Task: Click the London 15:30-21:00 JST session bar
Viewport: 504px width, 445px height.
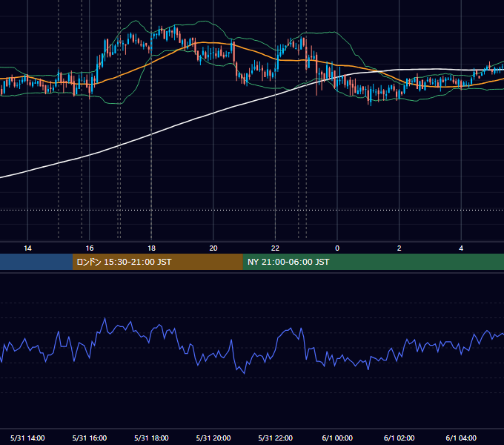Action: tap(157, 262)
